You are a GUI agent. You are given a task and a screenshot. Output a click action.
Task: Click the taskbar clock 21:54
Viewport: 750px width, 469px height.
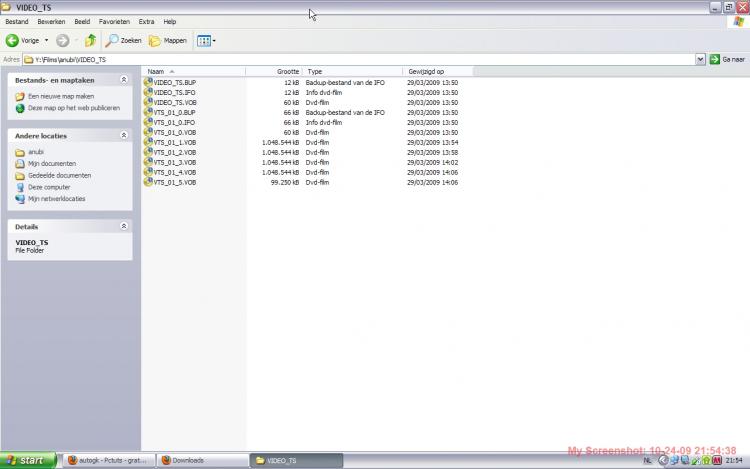[x=734, y=460]
